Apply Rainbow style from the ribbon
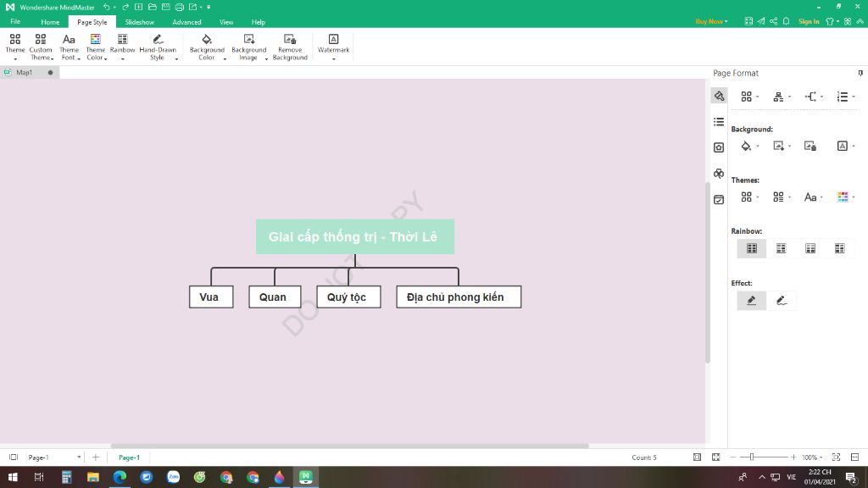 click(122, 47)
